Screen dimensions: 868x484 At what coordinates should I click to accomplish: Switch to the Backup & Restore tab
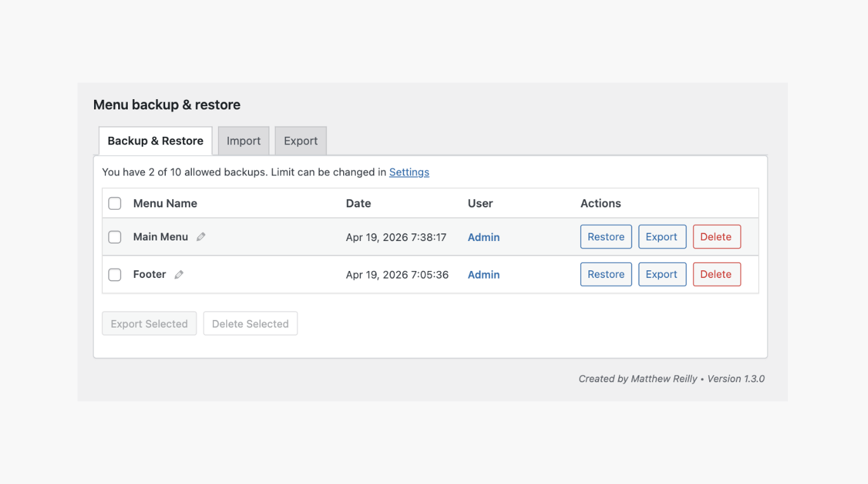[x=155, y=141]
